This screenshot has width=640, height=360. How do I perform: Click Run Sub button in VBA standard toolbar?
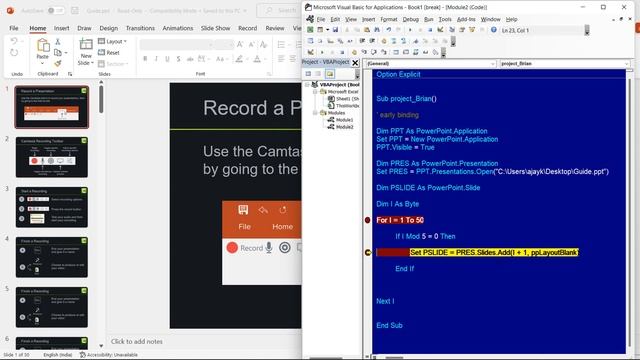(x=410, y=30)
